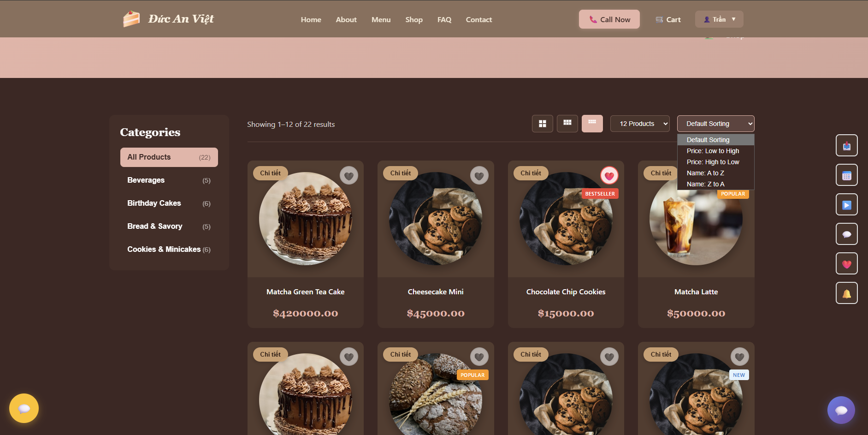Click the cake logo icon in header

click(131, 19)
